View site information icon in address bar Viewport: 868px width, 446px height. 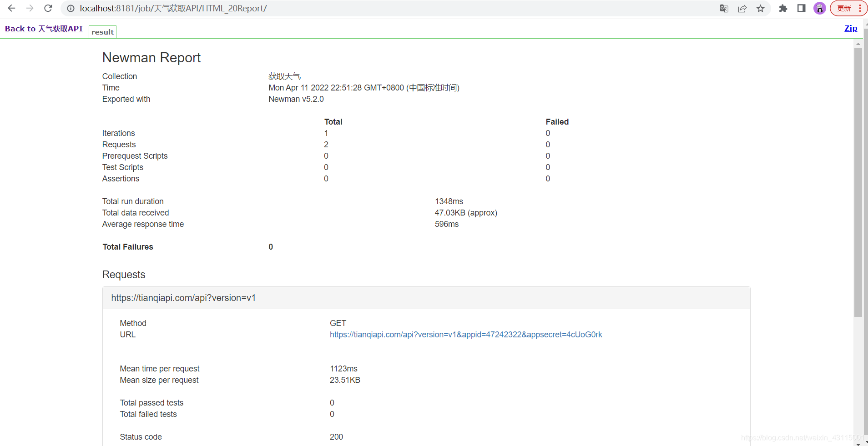click(x=71, y=8)
